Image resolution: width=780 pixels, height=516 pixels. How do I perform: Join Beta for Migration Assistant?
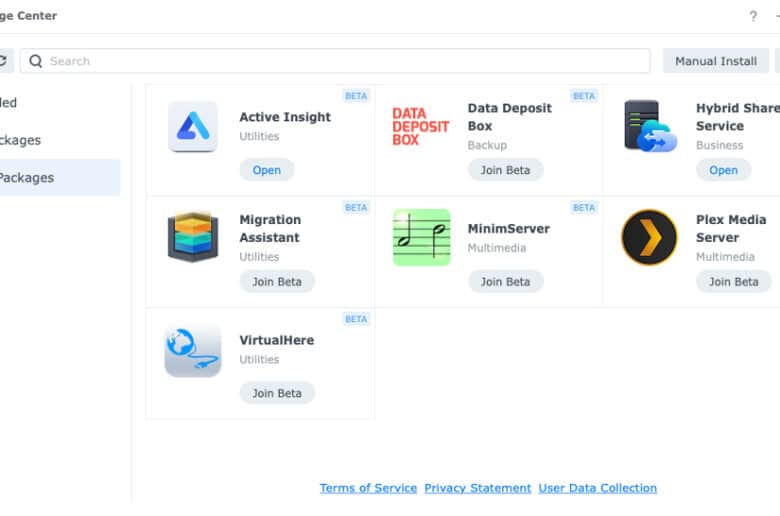[277, 282]
